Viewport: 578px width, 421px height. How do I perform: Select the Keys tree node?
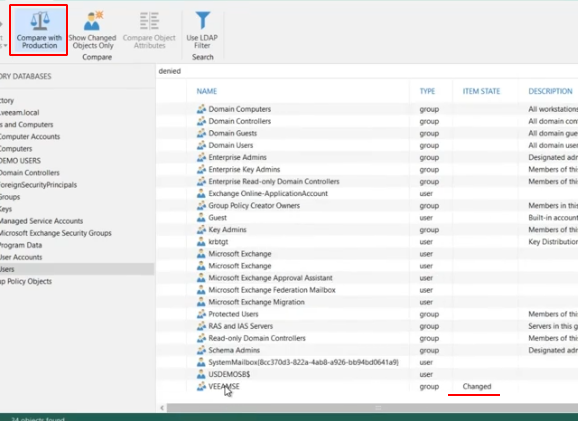[x=6, y=209]
